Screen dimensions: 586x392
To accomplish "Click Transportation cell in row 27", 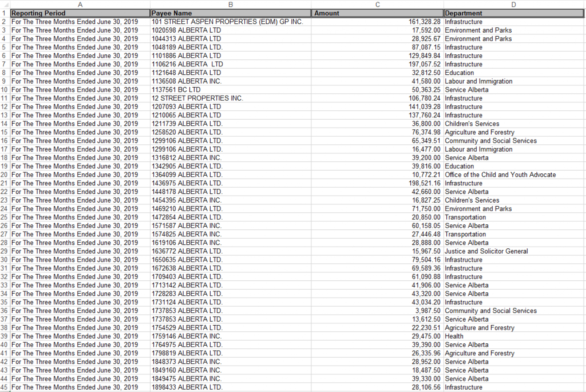I will point(513,234).
